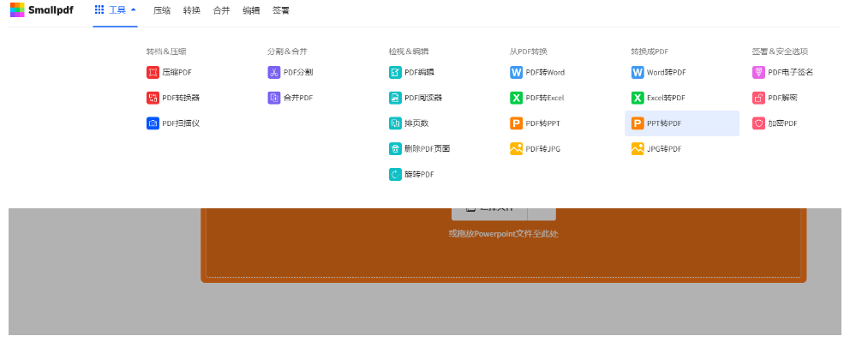The height and width of the screenshot is (342, 868).
Task: Open the PDF阅读器 link
Action: (x=423, y=98)
